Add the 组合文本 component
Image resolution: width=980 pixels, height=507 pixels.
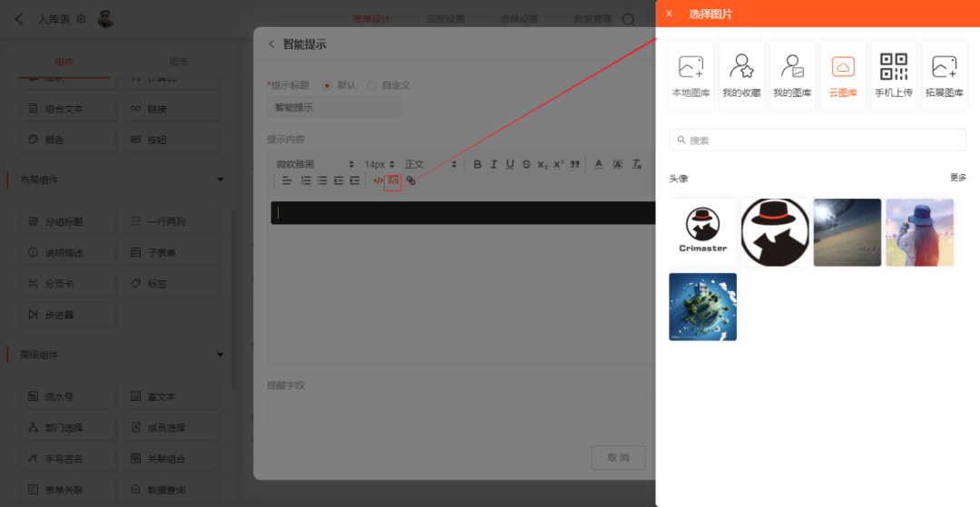69,109
